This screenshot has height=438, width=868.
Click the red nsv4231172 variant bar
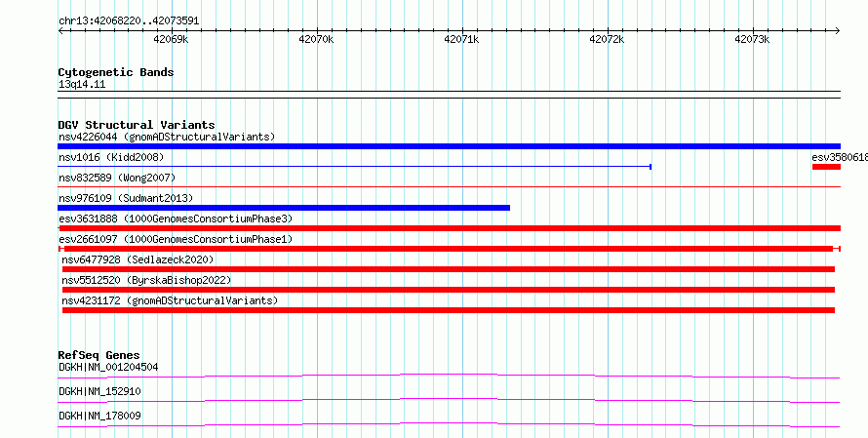point(449,310)
